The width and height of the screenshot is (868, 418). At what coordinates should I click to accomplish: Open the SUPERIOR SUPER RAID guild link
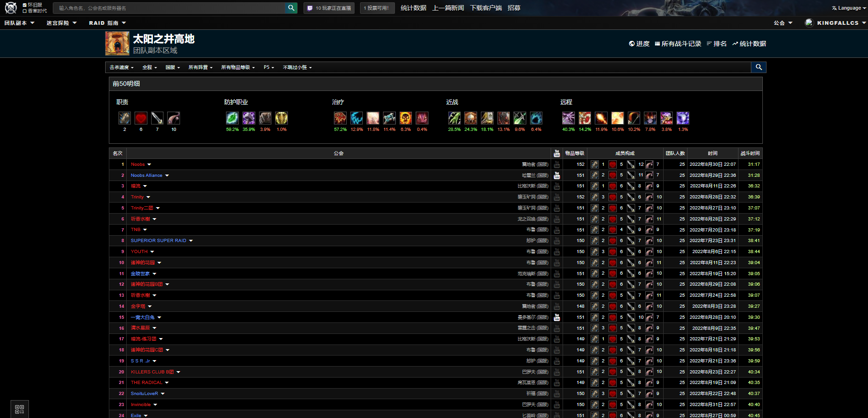(158, 241)
